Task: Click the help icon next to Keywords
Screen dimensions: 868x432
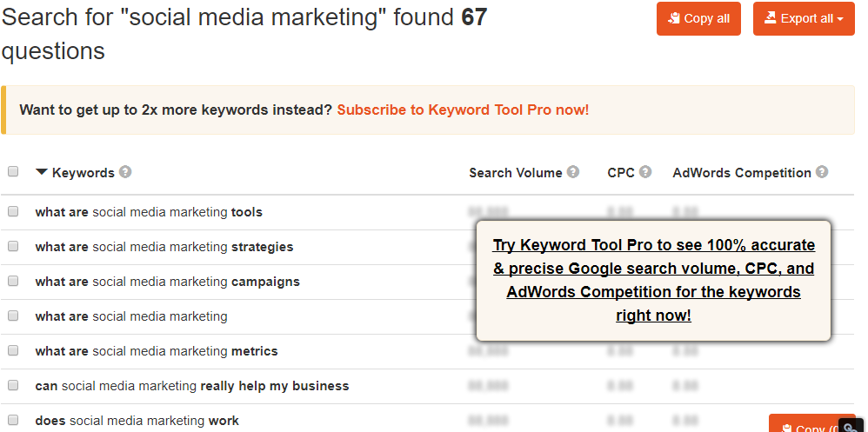Action: click(125, 172)
